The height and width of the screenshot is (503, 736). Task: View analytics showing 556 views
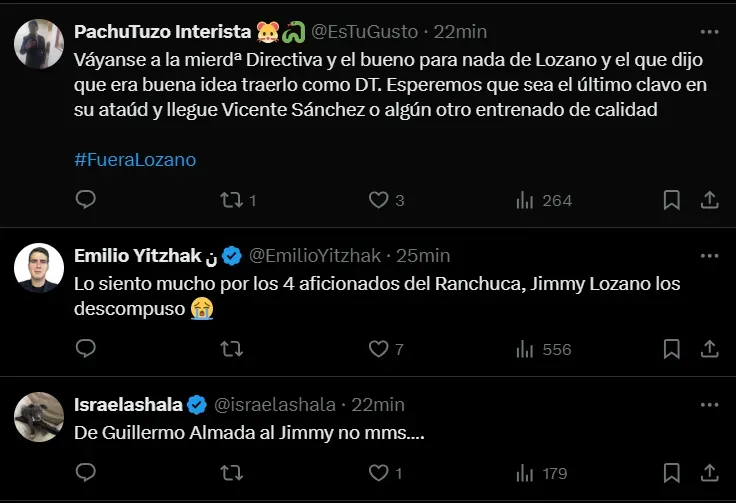525,349
